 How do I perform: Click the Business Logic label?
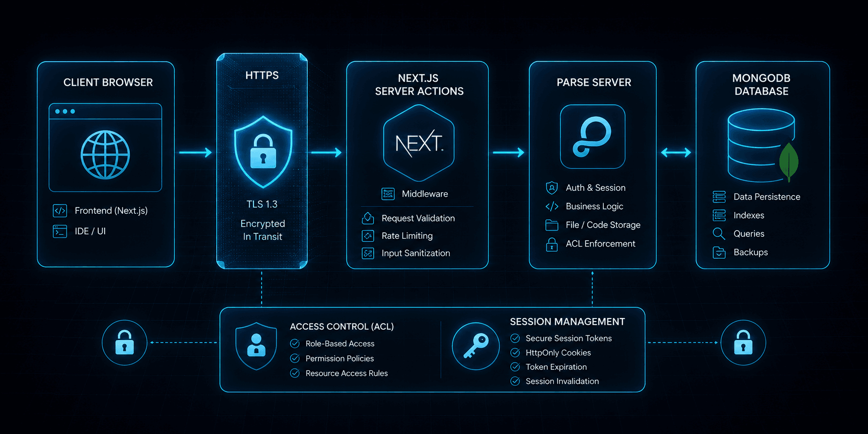[x=594, y=206]
